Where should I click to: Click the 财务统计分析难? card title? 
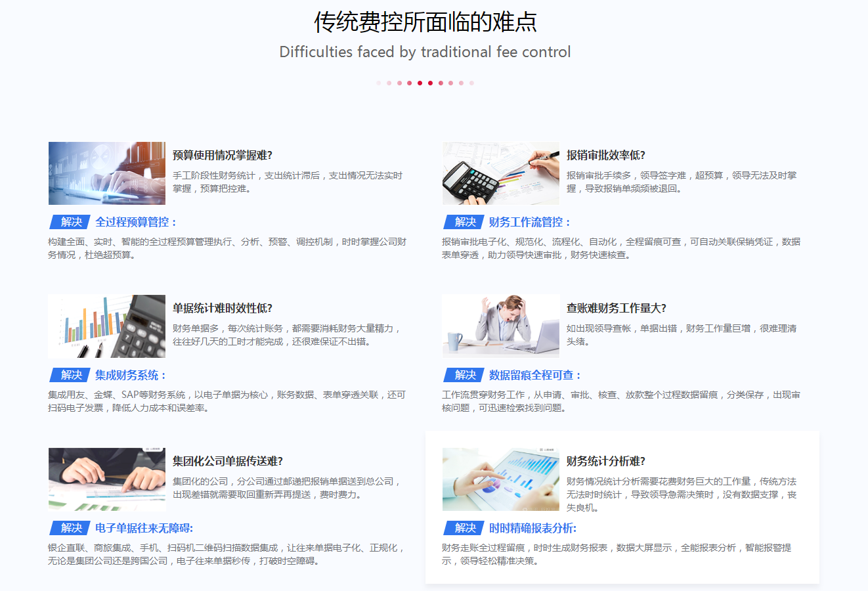[605, 461]
